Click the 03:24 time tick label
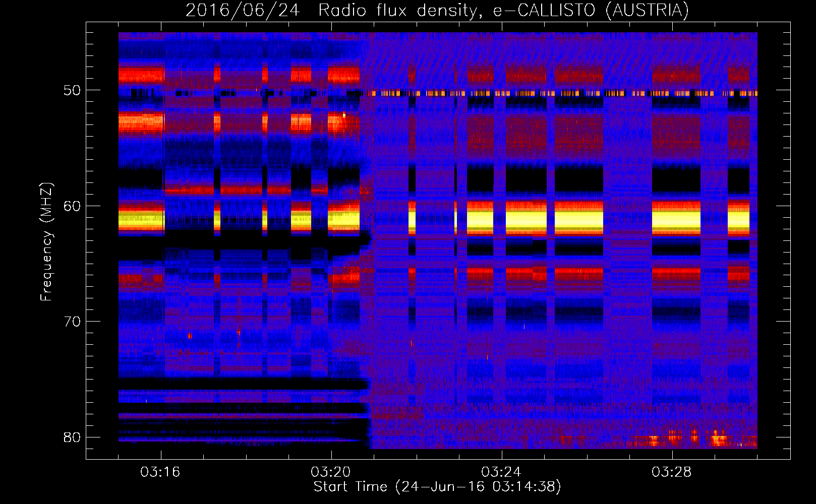This screenshot has height=504, width=816. point(501,472)
